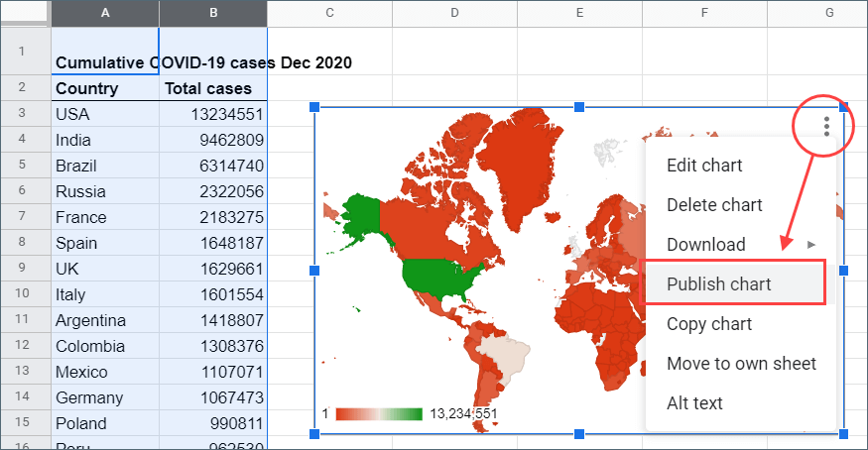Click the value 1648187
This screenshot has width=868, height=450.
coord(213,243)
